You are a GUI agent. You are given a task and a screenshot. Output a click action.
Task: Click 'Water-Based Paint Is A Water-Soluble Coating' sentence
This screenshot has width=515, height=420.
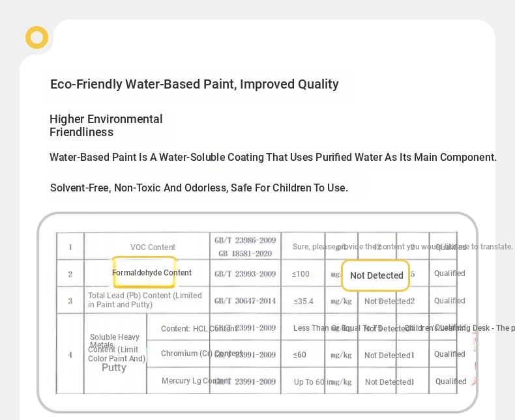click(x=273, y=157)
